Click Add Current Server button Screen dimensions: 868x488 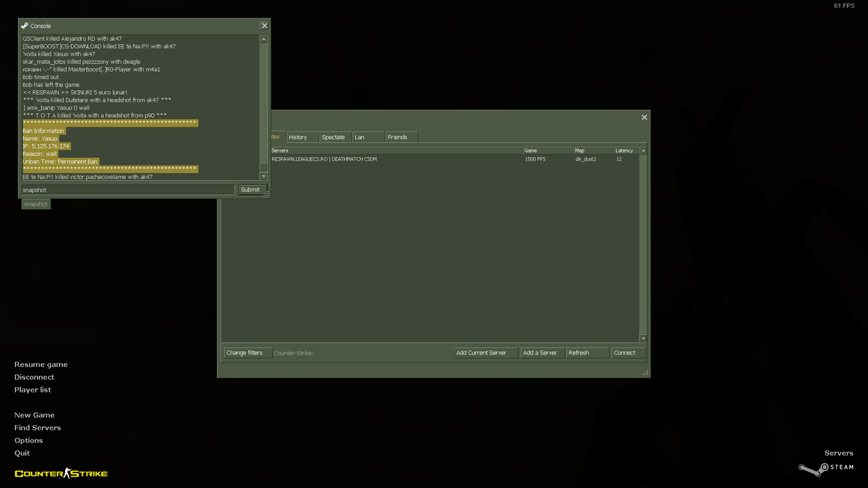coord(486,352)
